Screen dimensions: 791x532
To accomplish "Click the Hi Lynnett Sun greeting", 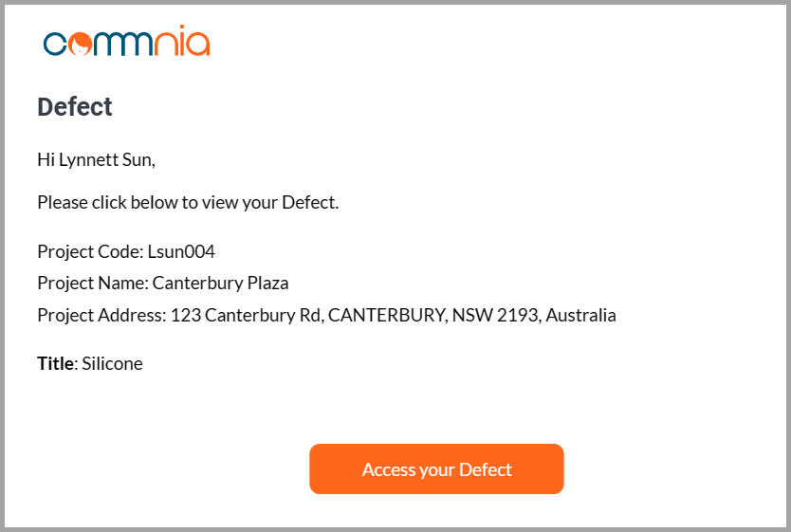I will 97,160.
